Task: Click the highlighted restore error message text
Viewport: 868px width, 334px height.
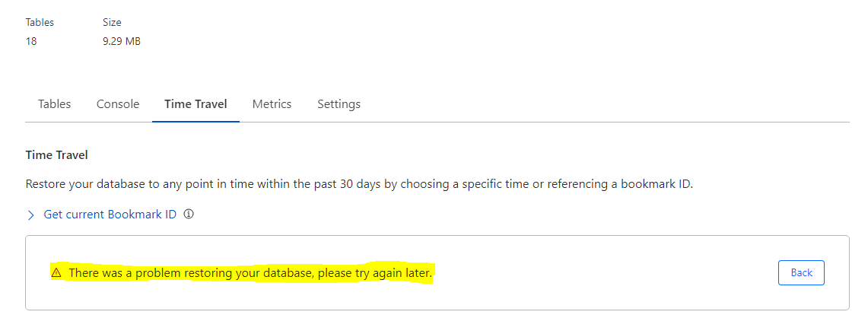Action: tap(251, 272)
